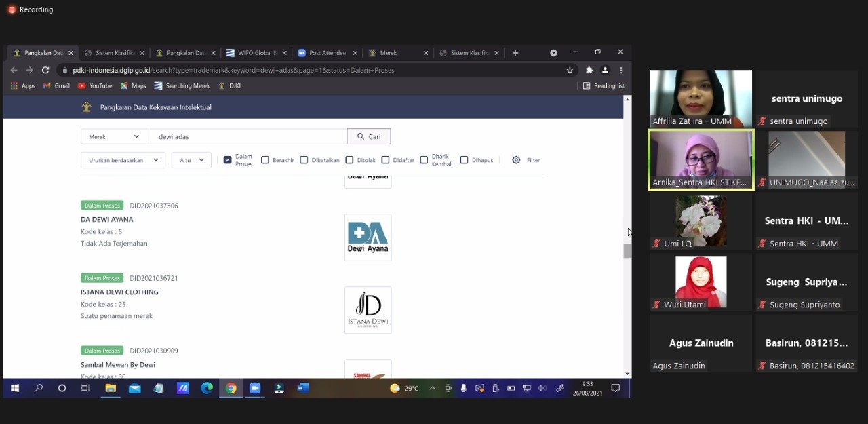Switch to the Post Attendee browser tab
The height and width of the screenshot is (424, 868).
point(325,53)
